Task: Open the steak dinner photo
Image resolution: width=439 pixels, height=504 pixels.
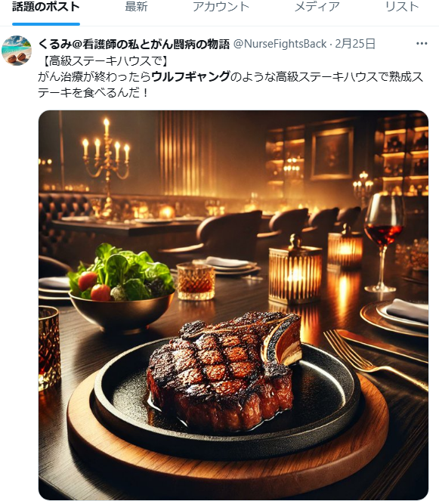Action: click(x=233, y=305)
